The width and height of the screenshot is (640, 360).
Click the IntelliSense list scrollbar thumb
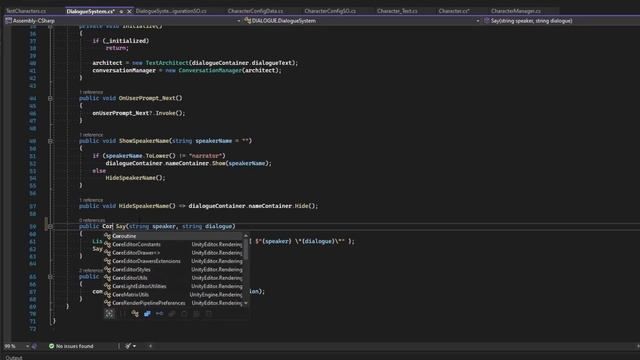pyautogui.click(x=246, y=249)
